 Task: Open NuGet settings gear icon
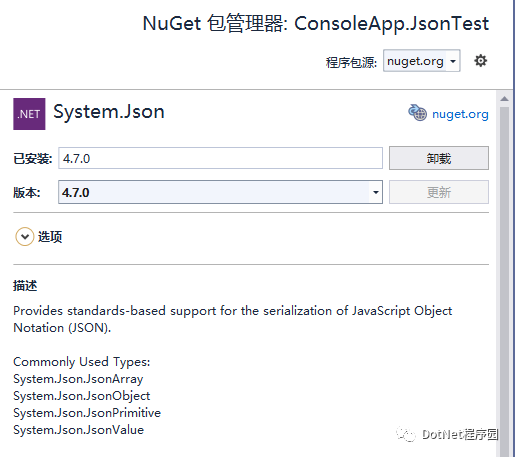click(480, 61)
